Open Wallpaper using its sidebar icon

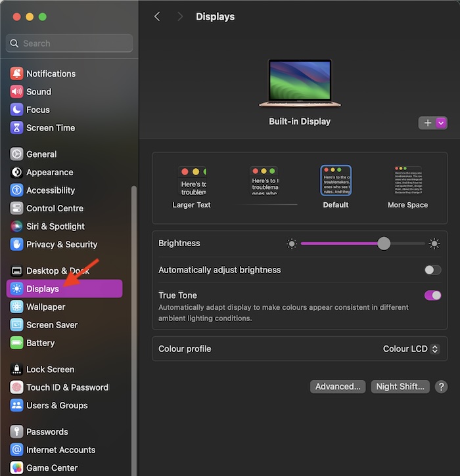pyautogui.click(x=16, y=307)
